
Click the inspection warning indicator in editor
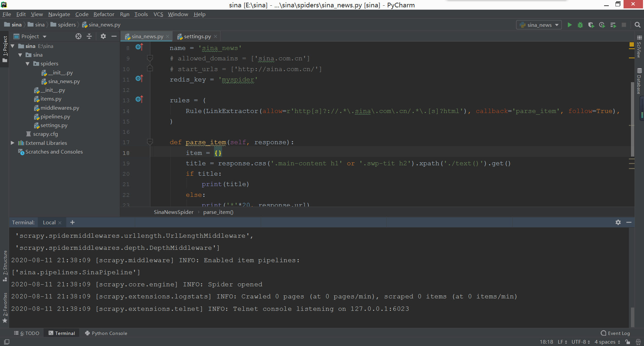(x=632, y=44)
